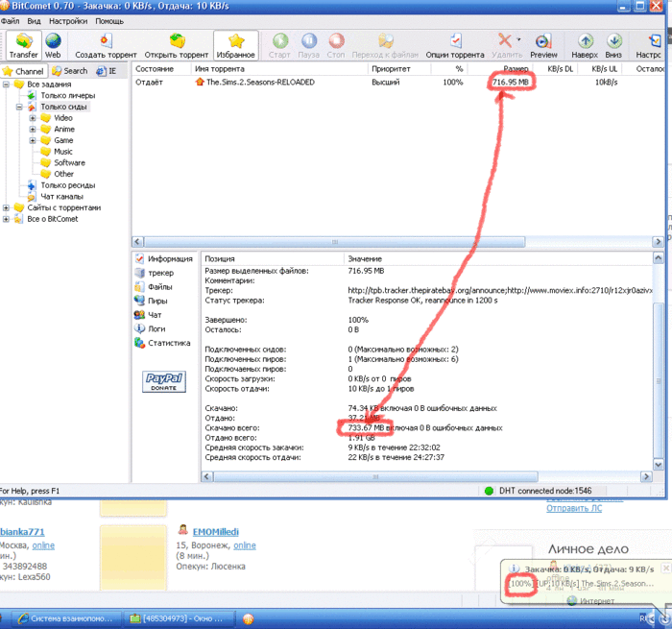Select the Music folder in tree
This screenshot has width=672, height=629.
point(63,152)
